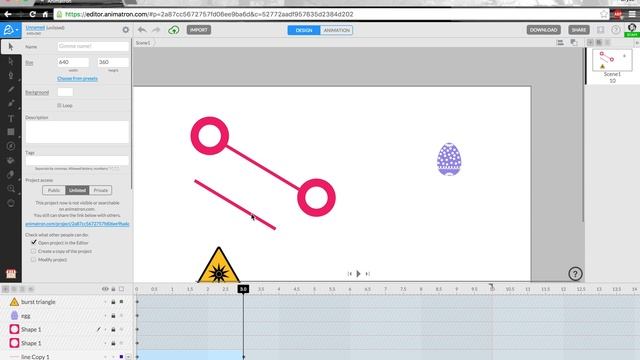The height and width of the screenshot is (360, 640).
Task: Select the hand pan tool
Action: (11, 203)
